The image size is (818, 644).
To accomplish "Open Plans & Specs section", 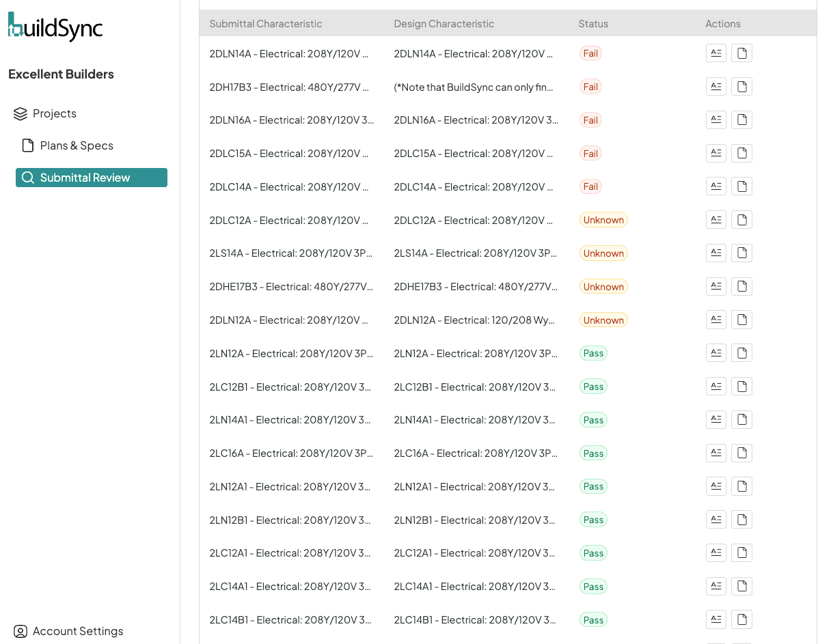I will pyautogui.click(x=67, y=145).
